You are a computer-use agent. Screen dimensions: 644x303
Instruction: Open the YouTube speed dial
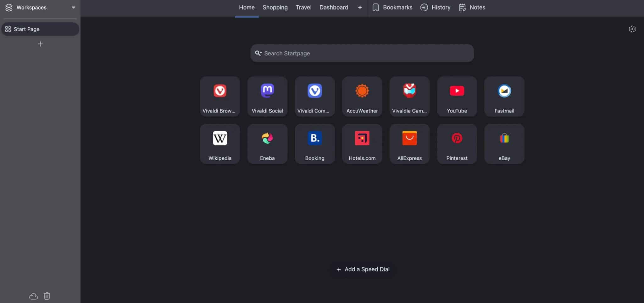pyautogui.click(x=457, y=96)
